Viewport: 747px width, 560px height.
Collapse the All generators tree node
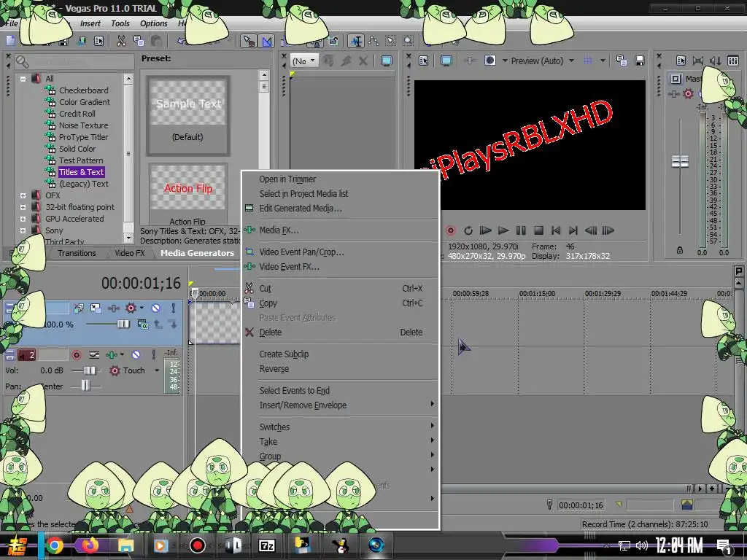[x=23, y=79]
